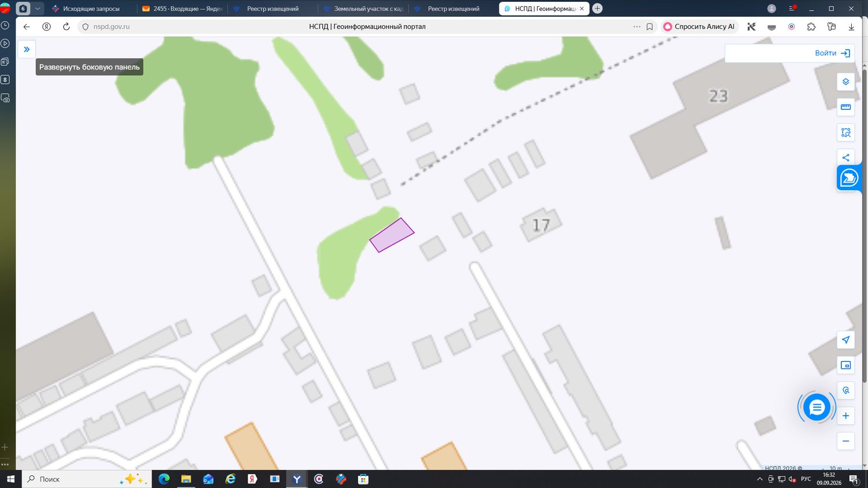Open the Yandex home icon in toolbar
The height and width of the screenshot is (488, 868).
(46, 27)
